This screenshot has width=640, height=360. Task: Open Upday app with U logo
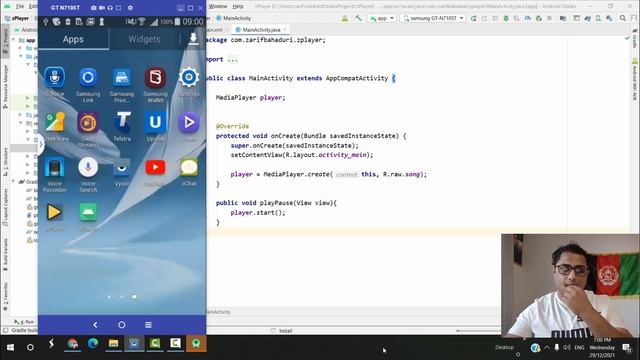[155, 122]
